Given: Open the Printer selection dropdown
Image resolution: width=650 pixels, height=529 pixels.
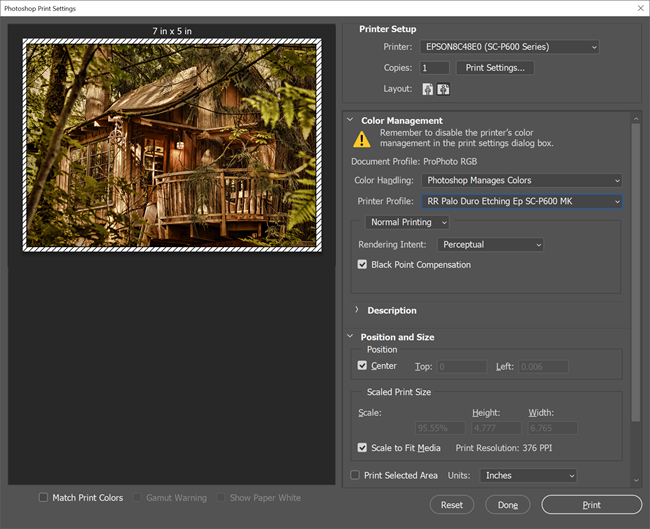Looking at the screenshot, I should pos(511,46).
